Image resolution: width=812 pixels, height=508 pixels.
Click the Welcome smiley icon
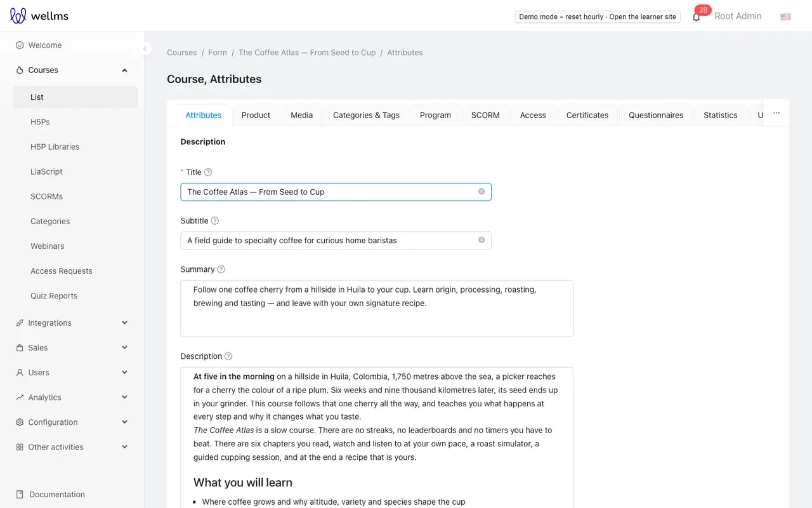click(x=20, y=45)
